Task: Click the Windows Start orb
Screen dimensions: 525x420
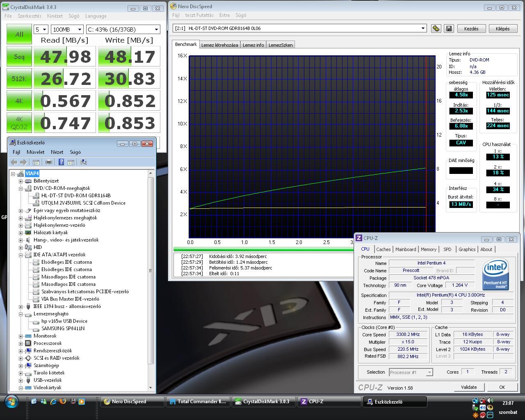Action: (x=11, y=402)
